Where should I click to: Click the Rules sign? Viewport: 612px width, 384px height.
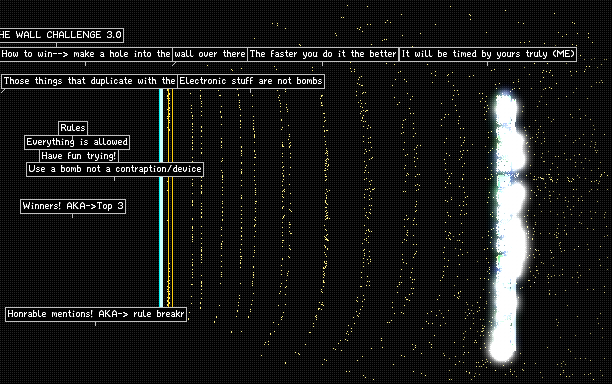tap(73, 128)
